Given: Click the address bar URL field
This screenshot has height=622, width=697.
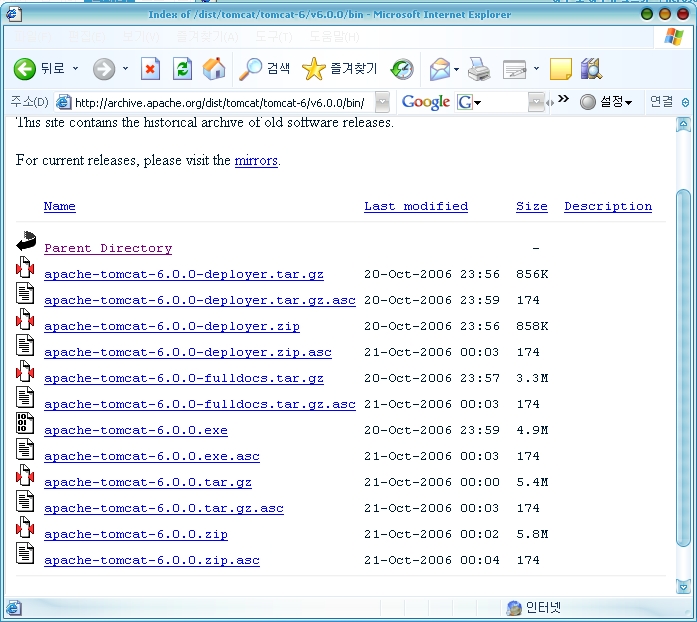Looking at the screenshot, I should click(222, 103).
